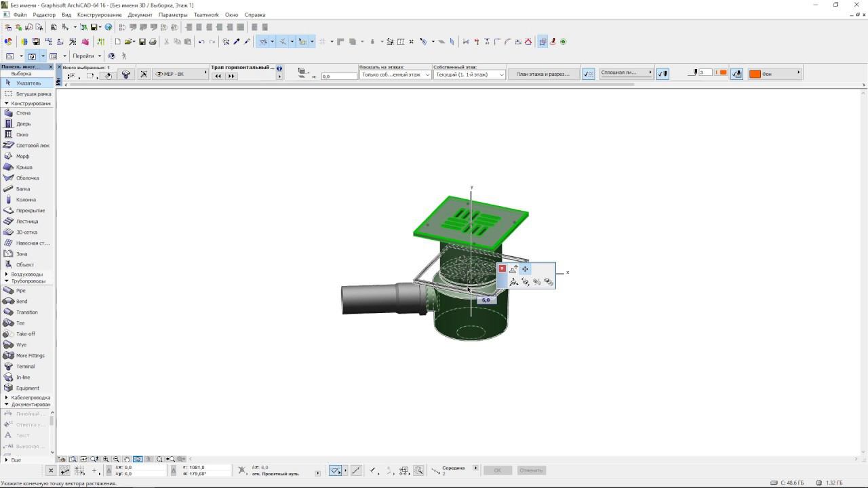
Task: Select the Морф (Morph) tool
Action: click(x=22, y=157)
